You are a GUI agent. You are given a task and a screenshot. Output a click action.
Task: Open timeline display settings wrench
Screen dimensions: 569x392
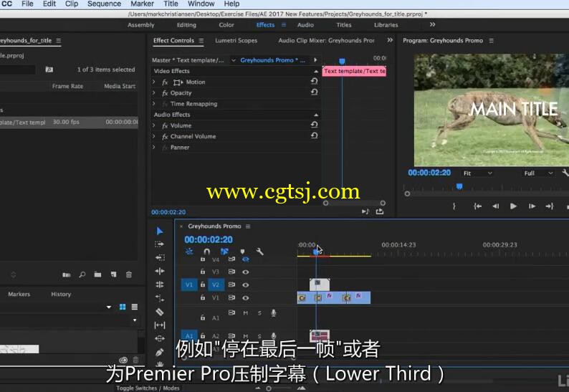coord(259,252)
